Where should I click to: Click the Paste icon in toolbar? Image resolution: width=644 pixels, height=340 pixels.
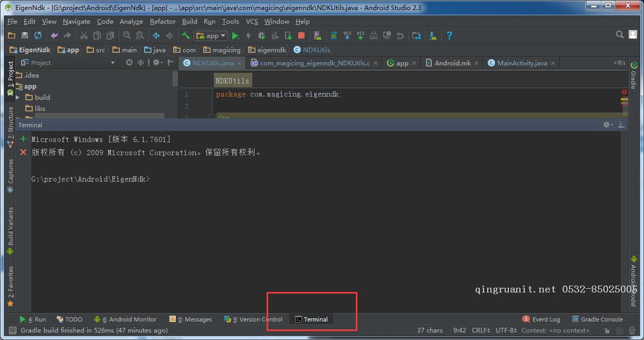[110, 35]
